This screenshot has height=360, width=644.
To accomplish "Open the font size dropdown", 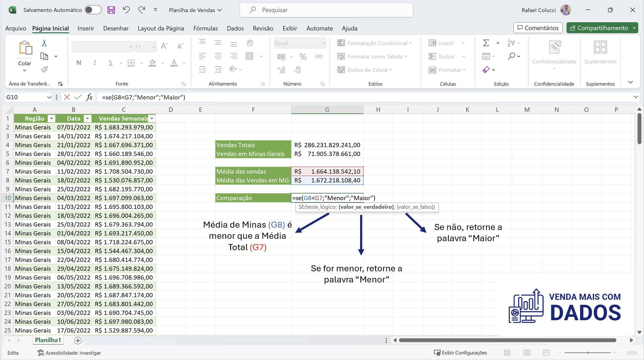I will click(153, 47).
